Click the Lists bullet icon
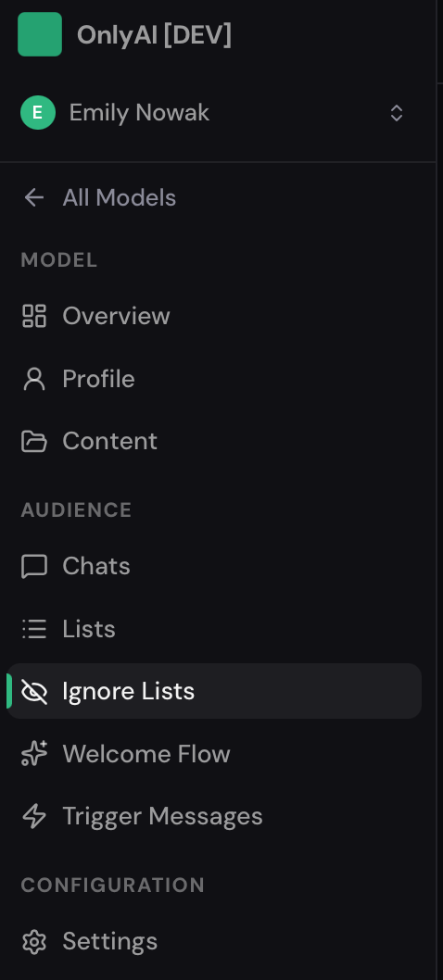Image resolution: width=443 pixels, height=980 pixels. (x=34, y=629)
